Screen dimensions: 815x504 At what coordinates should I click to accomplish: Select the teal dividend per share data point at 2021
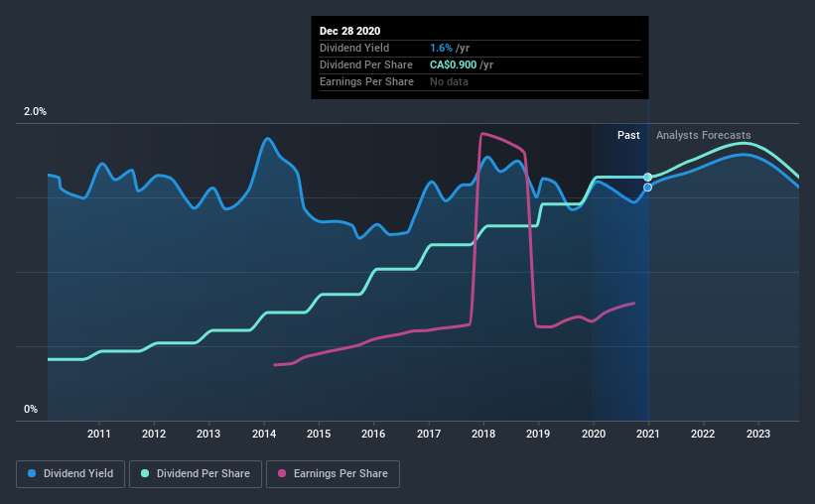(647, 178)
